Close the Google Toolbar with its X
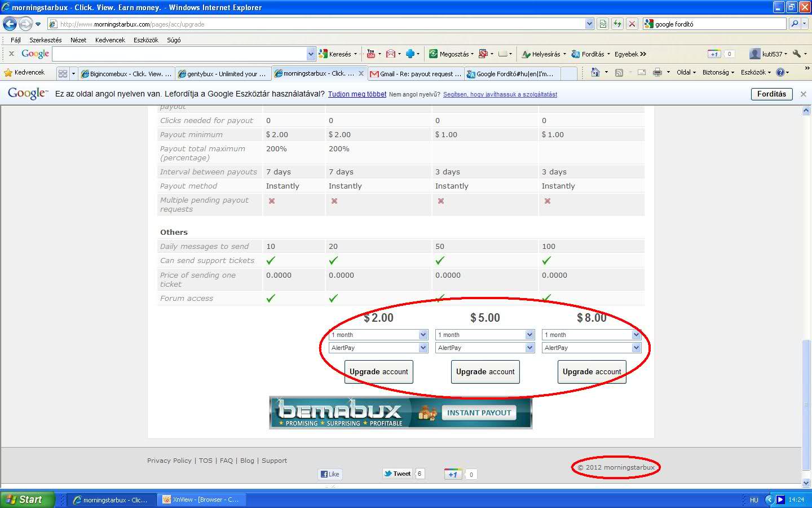The height and width of the screenshot is (508, 812). pos(11,54)
